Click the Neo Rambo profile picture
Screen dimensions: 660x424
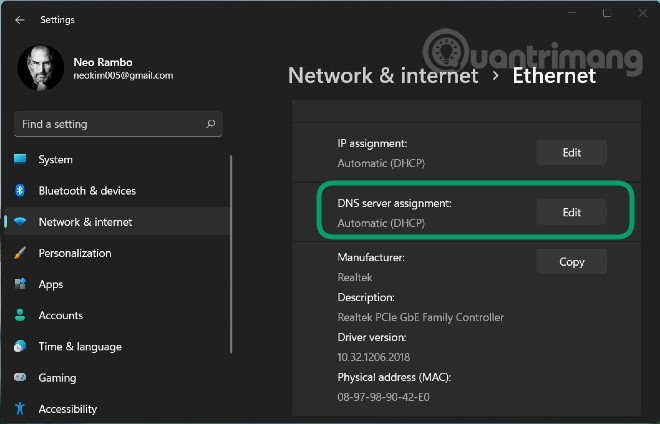pos(40,68)
